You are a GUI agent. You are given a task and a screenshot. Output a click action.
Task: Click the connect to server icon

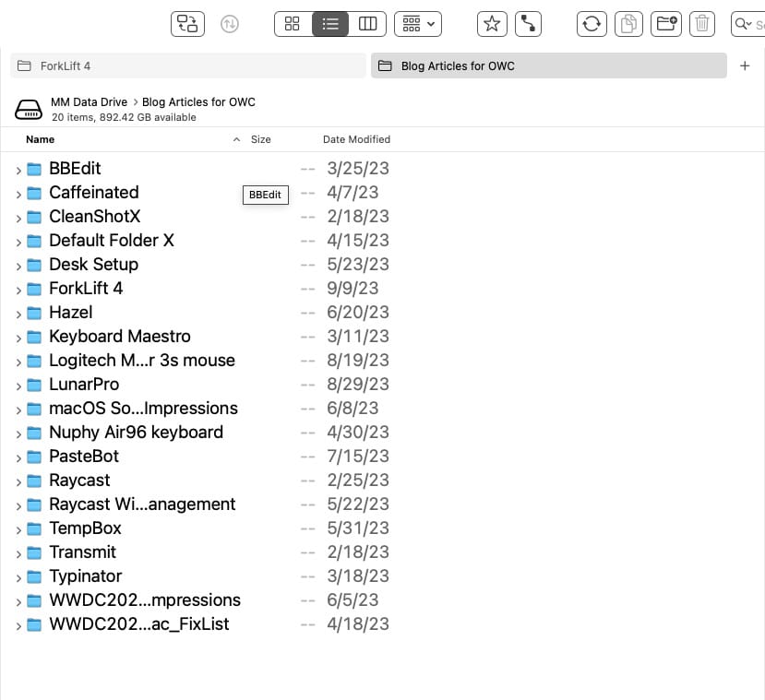coord(528,24)
